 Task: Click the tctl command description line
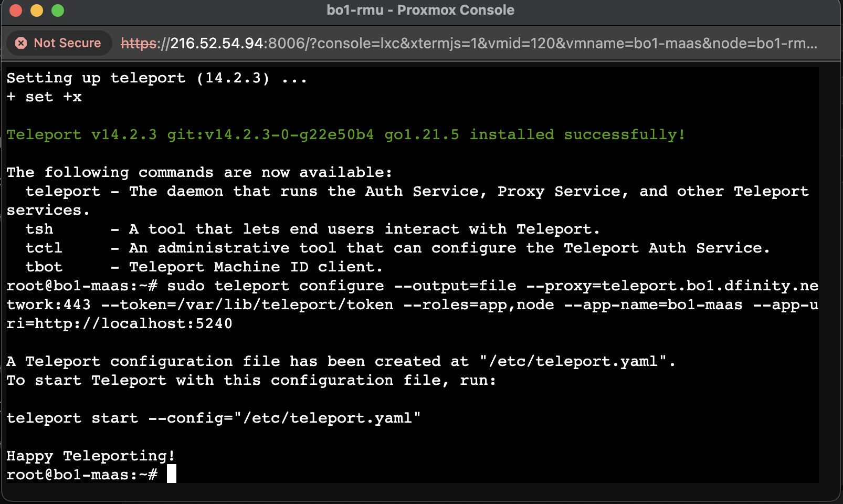point(397,248)
